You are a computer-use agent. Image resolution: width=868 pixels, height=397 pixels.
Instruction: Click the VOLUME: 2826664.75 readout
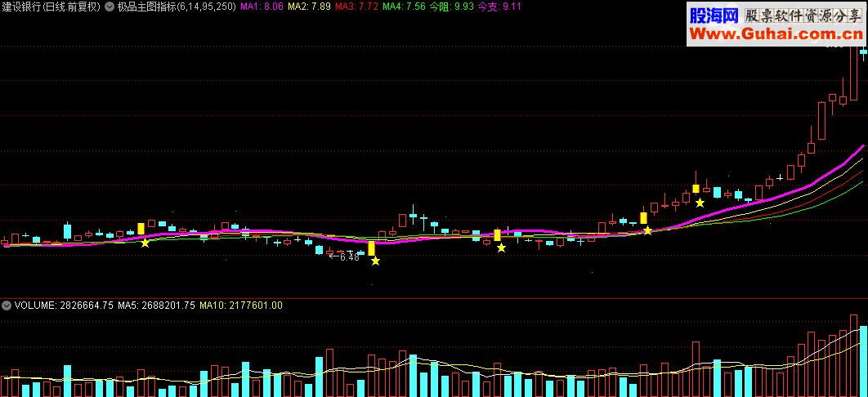[x=65, y=306]
